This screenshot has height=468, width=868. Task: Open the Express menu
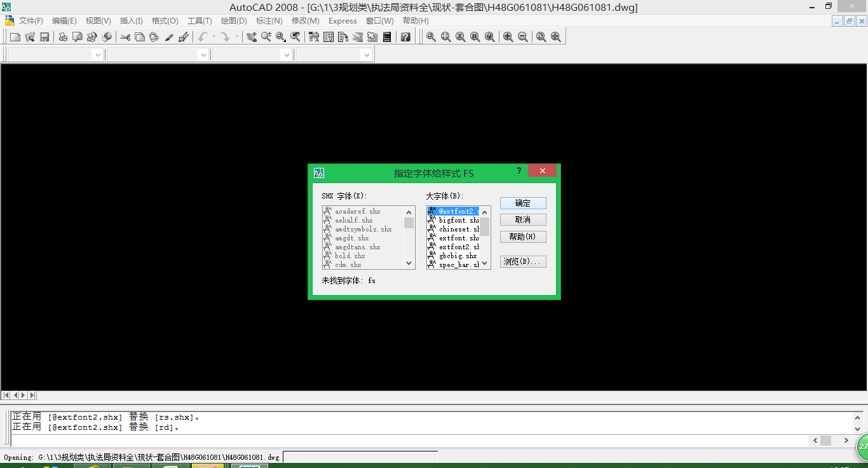pos(342,21)
